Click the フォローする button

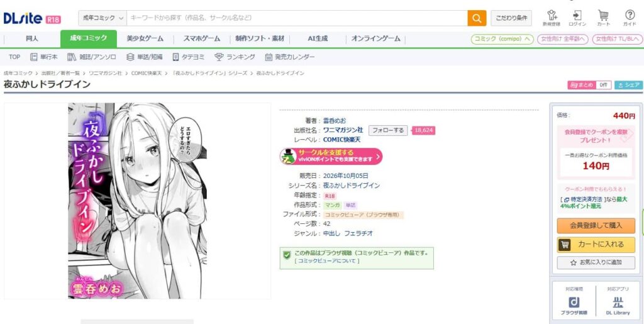[387, 131]
